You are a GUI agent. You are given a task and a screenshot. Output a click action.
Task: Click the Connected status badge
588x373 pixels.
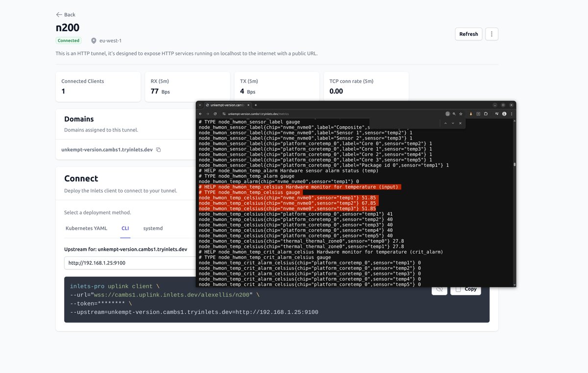coord(68,41)
